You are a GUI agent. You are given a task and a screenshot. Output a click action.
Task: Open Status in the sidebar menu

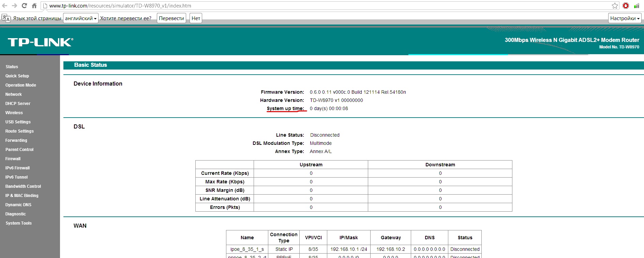[12, 67]
